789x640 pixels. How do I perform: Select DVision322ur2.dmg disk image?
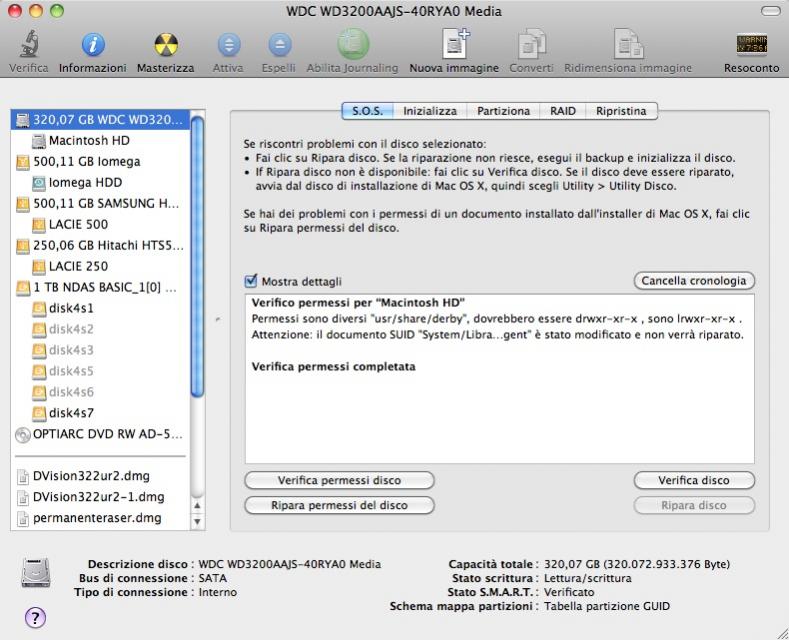(x=100, y=476)
